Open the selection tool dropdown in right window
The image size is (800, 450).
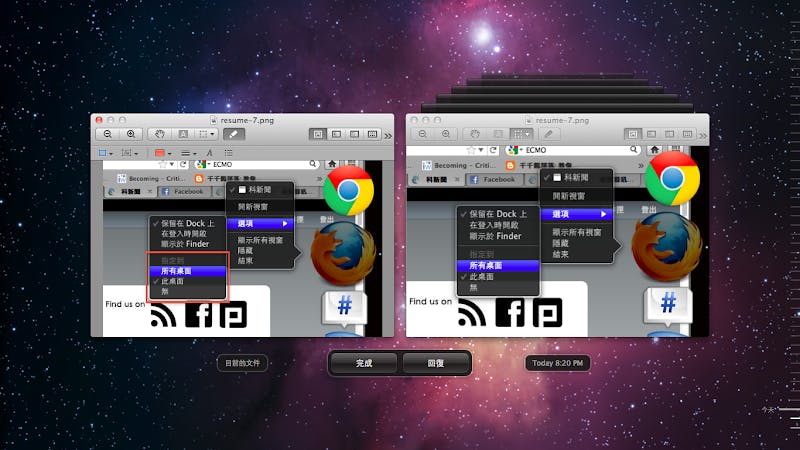(x=521, y=134)
